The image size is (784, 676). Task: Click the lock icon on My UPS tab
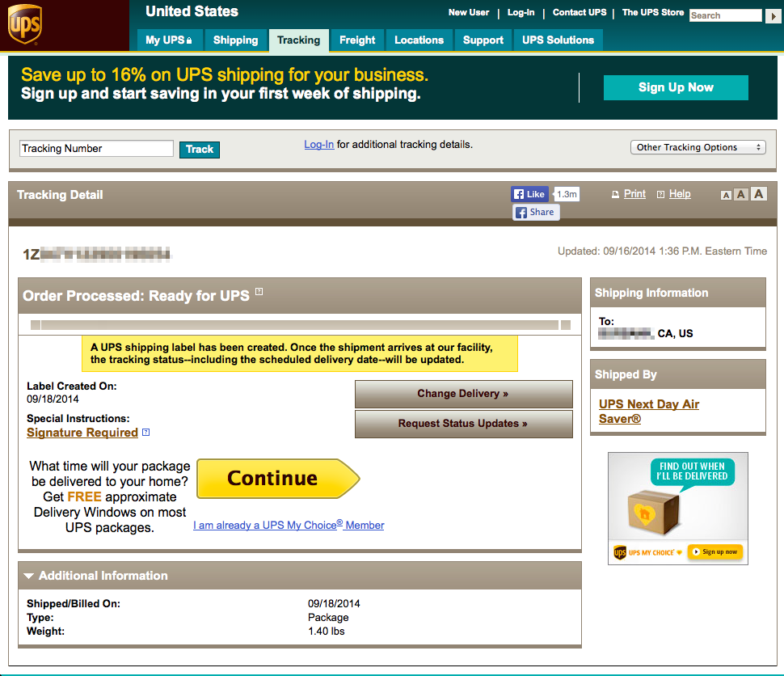point(189,40)
